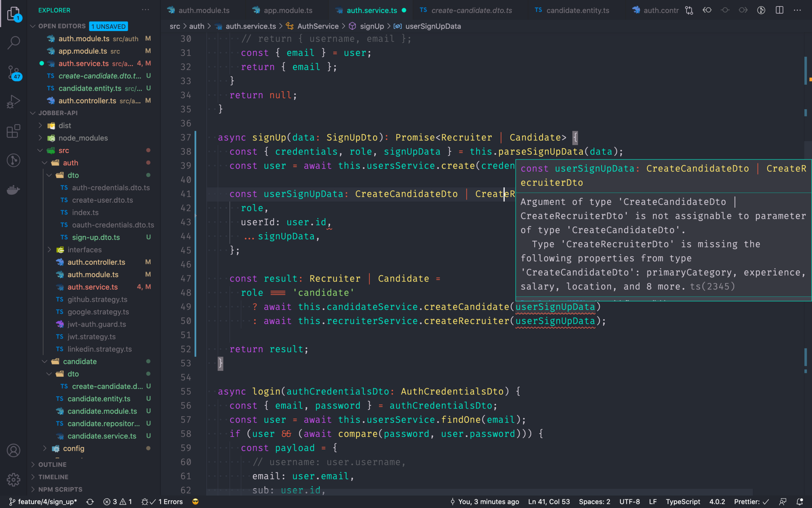Open auth.controller.ts in open editors list
This screenshot has width=812, height=508.
pos(87,101)
